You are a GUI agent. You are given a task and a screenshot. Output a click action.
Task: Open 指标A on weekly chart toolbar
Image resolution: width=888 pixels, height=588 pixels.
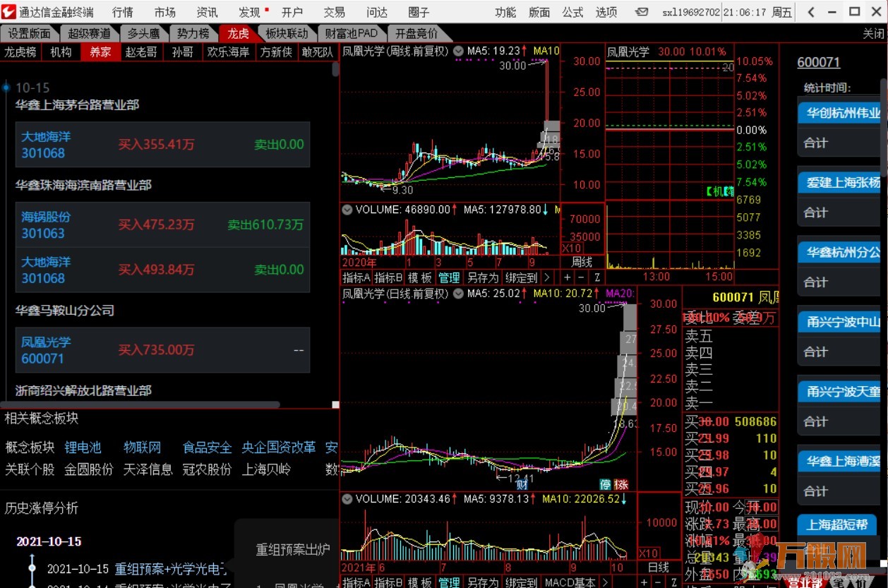356,277
